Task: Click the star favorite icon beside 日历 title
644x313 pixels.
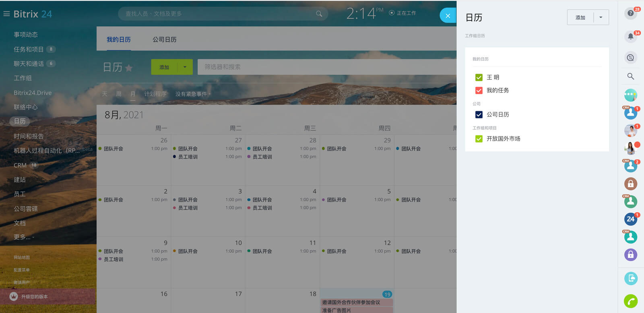Action: tap(129, 68)
